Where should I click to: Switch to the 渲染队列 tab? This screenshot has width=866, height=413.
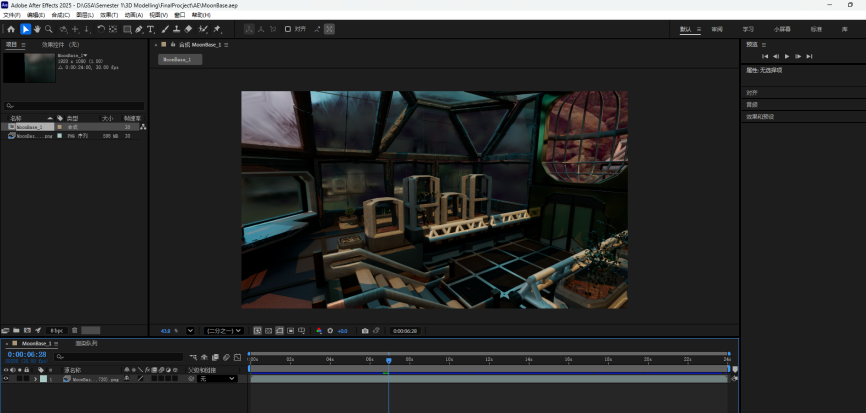click(86, 343)
